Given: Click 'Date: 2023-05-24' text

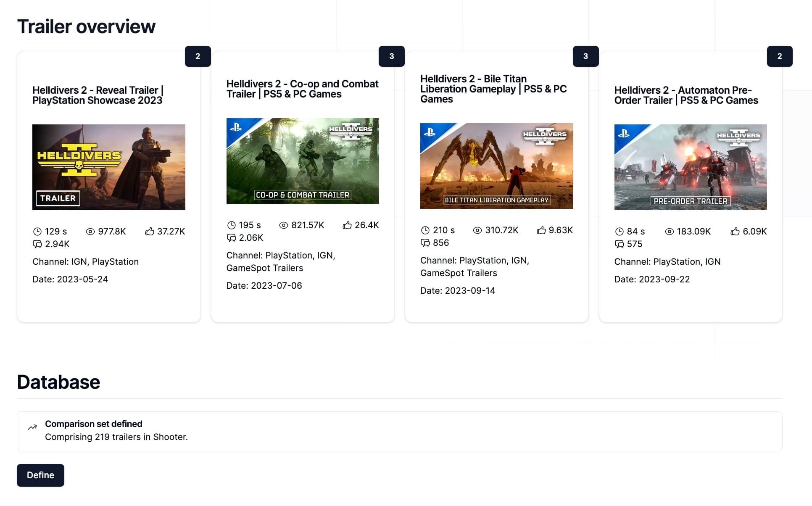Looking at the screenshot, I should [70, 279].
